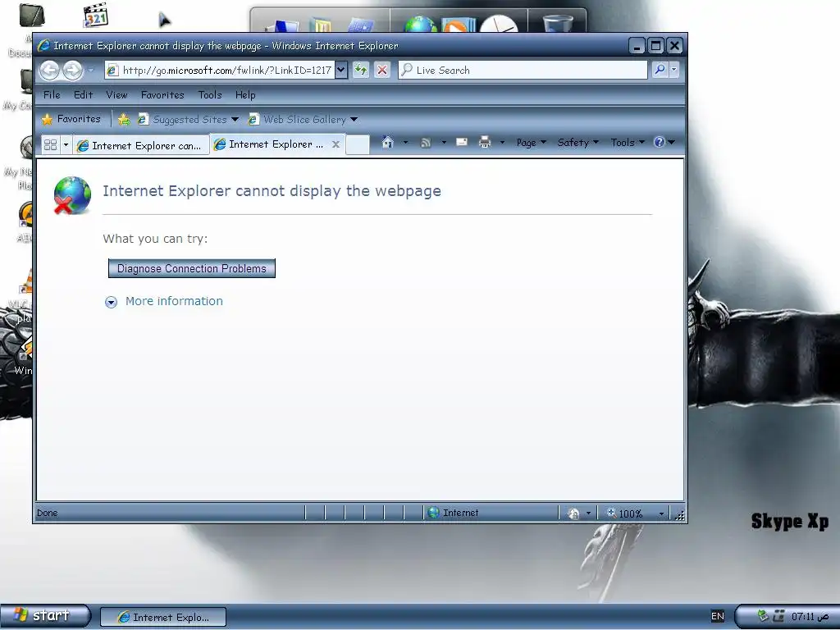Open Favorites center with star button

71,119
